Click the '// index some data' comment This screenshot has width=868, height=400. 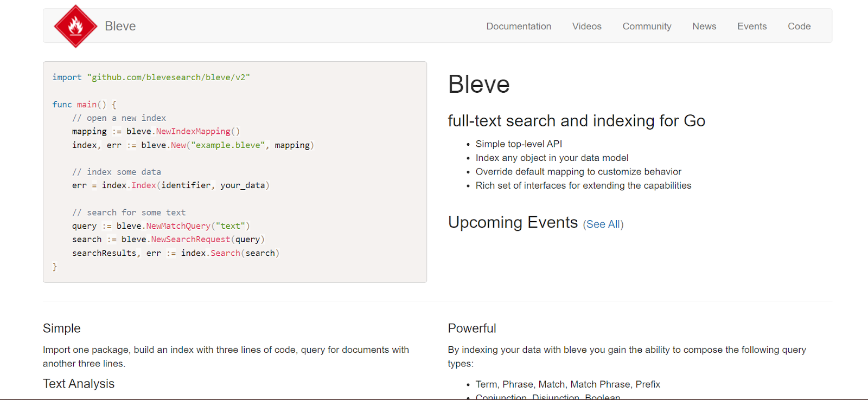117,172
